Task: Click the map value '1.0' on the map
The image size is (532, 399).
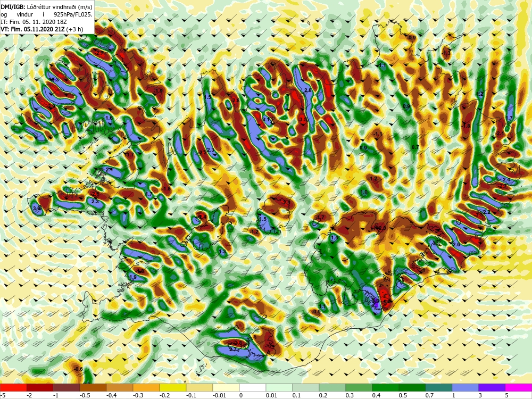Action: (364, 192)
